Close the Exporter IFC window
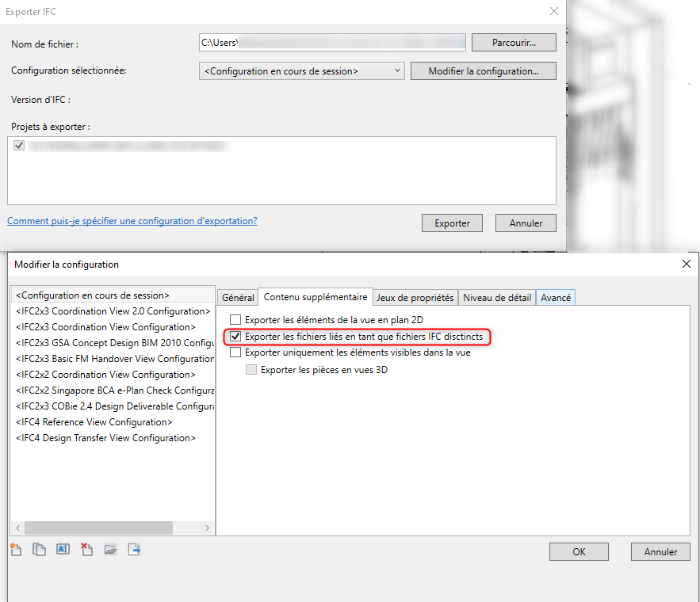Image resolution: width=700 pixels, height=602 pixels. coord(553,11)
